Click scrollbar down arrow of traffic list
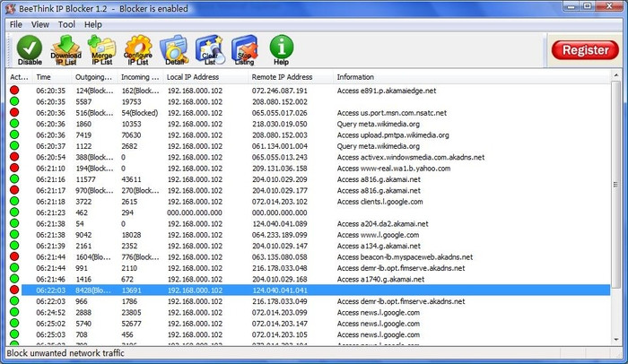The width and height of the screenshot is (628, 364). pos(616,340)
